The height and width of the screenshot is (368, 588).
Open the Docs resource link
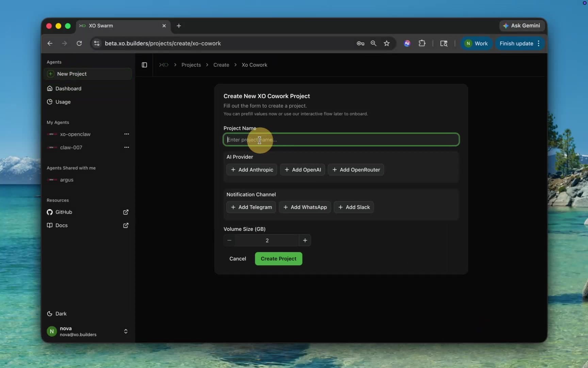click(88, 226)
